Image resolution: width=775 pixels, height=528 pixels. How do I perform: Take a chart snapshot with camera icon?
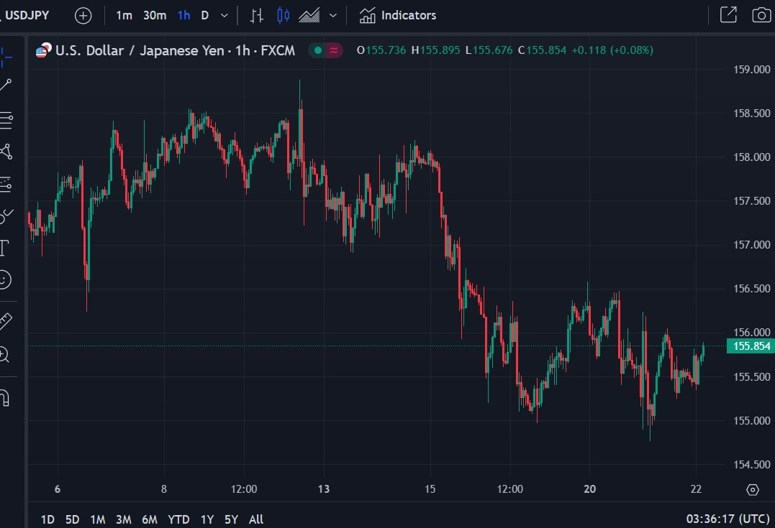pos(762,15)
